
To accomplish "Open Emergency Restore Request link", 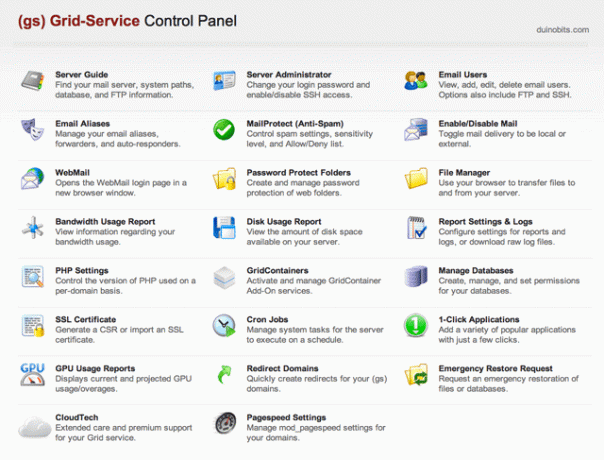I will [495, 368].
